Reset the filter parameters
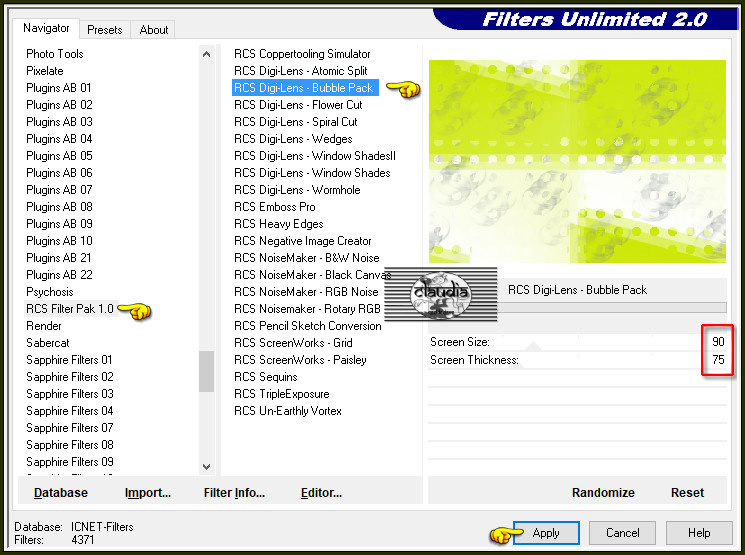This screenshot has width=745, height=555. coord(687,493)
